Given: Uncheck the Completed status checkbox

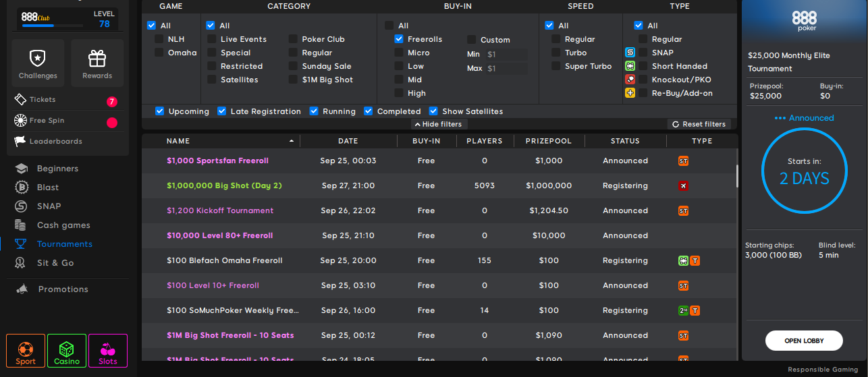Looking at the screenshot, I should 369,111.
